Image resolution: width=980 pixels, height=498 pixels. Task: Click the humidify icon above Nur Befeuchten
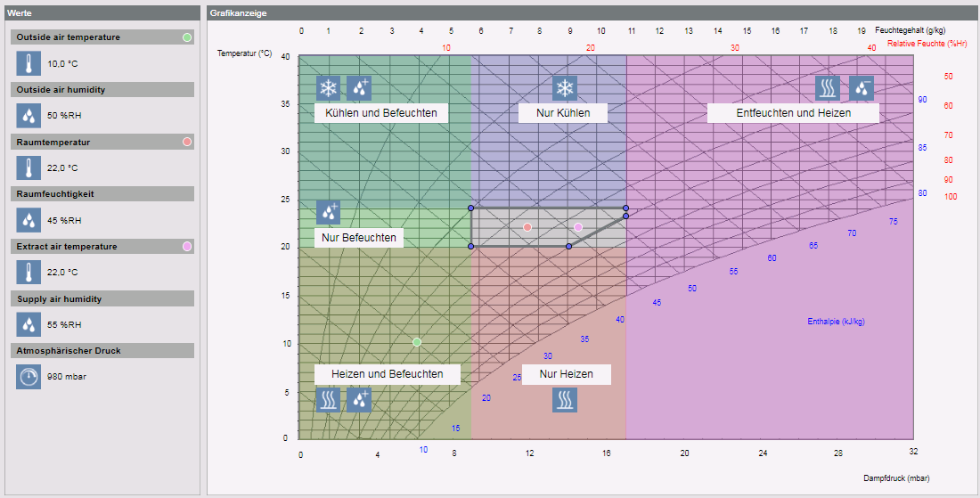328,212
